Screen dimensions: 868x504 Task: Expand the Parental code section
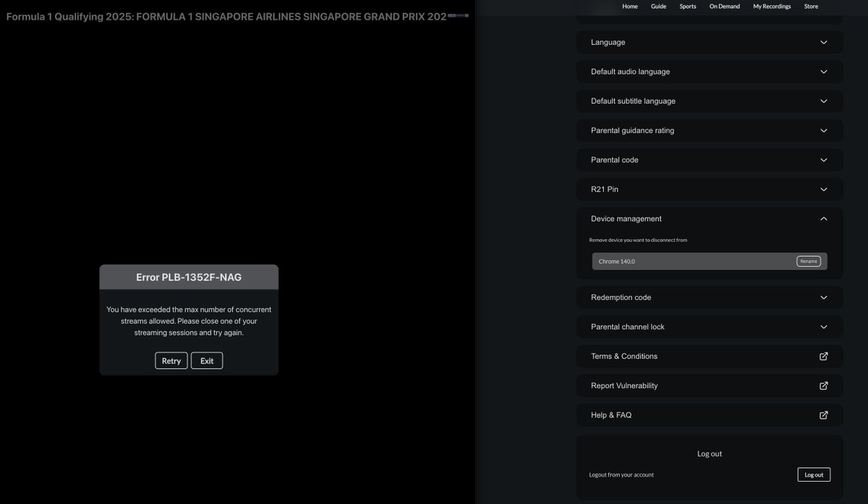710,160
